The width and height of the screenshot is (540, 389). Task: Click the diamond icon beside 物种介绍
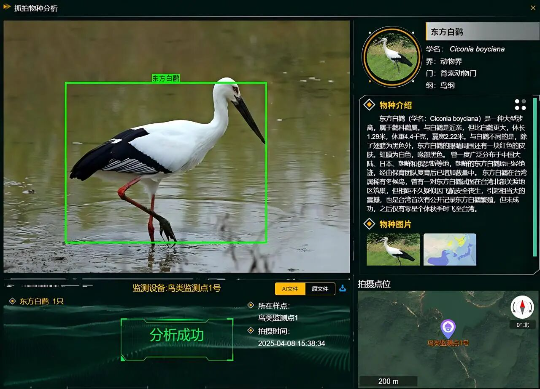[x=369, y=105]
